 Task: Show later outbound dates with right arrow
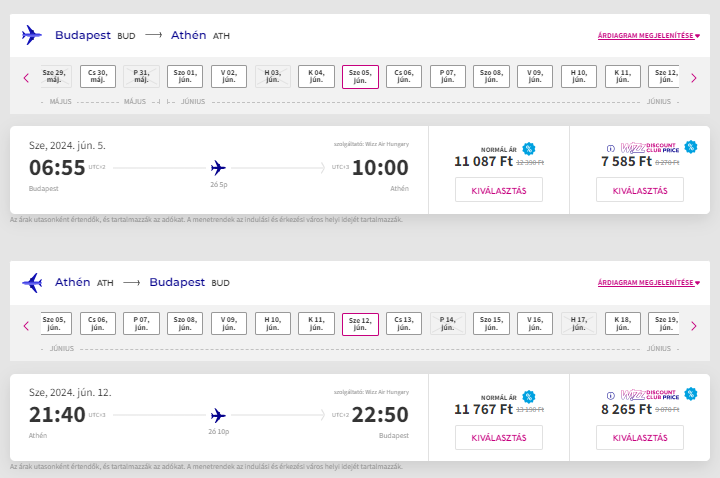694,78
